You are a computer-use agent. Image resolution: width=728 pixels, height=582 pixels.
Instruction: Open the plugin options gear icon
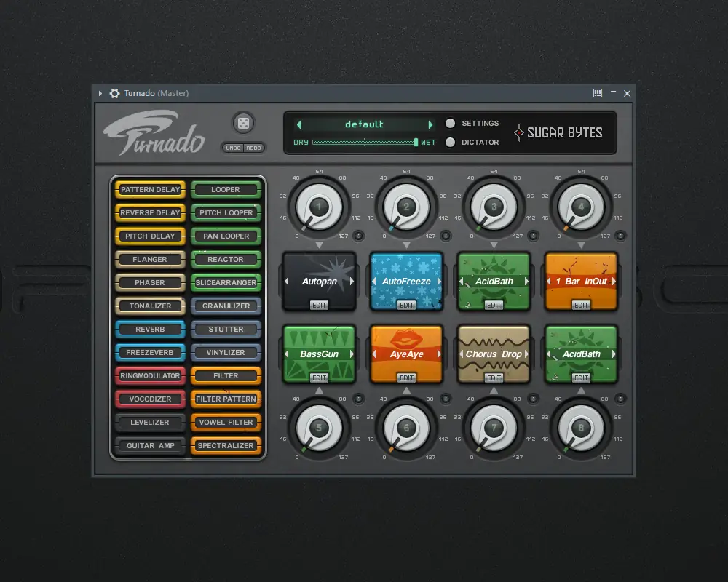point(114,93)
